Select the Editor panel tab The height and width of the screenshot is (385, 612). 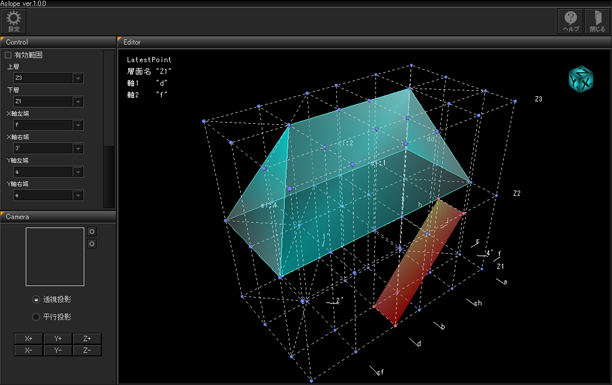[x=364, y=42]
